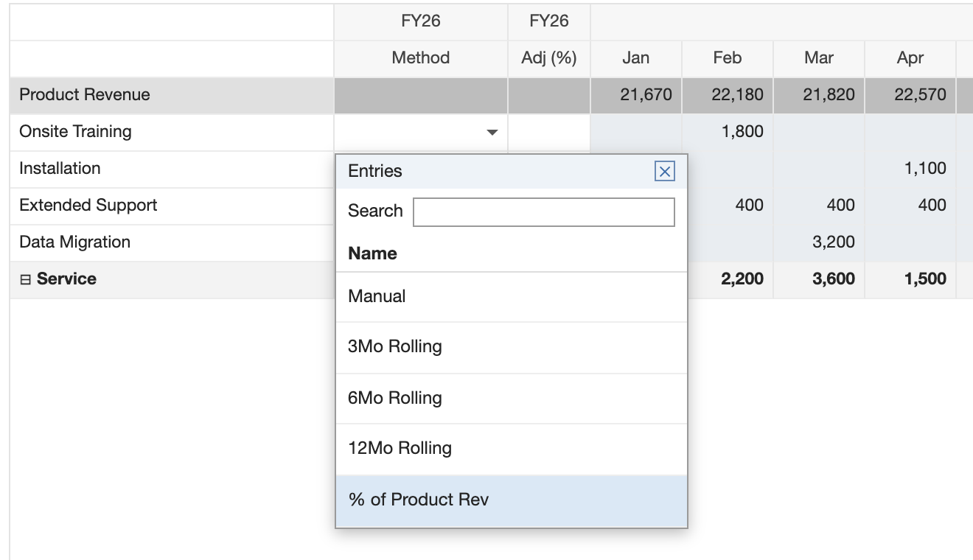The height and width of the screenshot is (560, 973).
Task: Select the FY26 header above Adj (%)
Action: [x=549, y=21]
